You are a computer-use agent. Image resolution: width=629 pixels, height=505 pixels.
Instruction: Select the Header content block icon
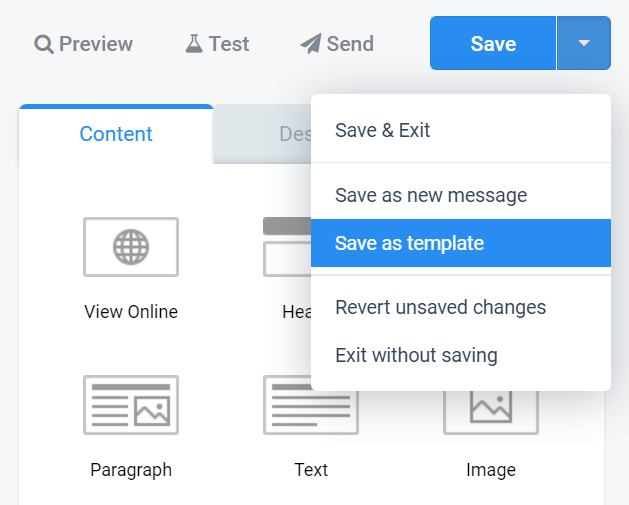coord(287,247)
